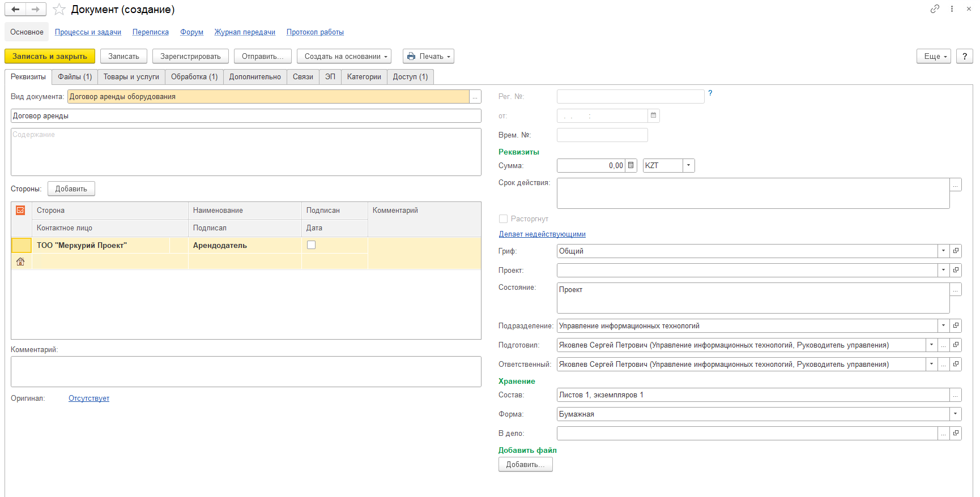Open calendar picker for registration date
Viewport: 980px width, 497px height.
(x=653, y=115)
